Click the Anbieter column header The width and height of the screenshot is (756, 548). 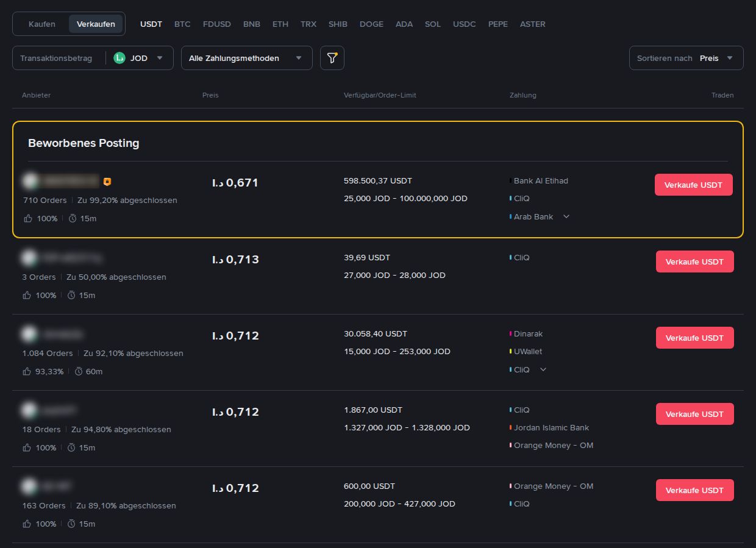pos(37,95)
